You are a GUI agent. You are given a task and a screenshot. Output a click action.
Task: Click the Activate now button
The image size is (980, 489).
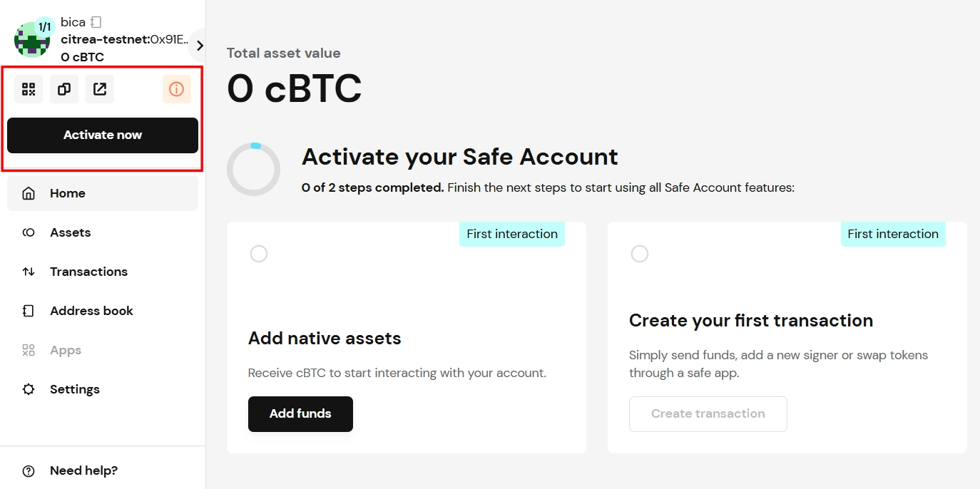pyautogui.click(x=102, y=135)
